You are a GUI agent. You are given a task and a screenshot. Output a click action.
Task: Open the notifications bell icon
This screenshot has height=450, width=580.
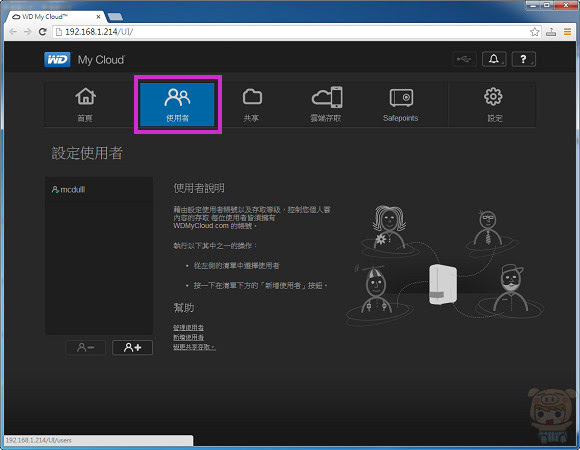[x=494, y=59]
